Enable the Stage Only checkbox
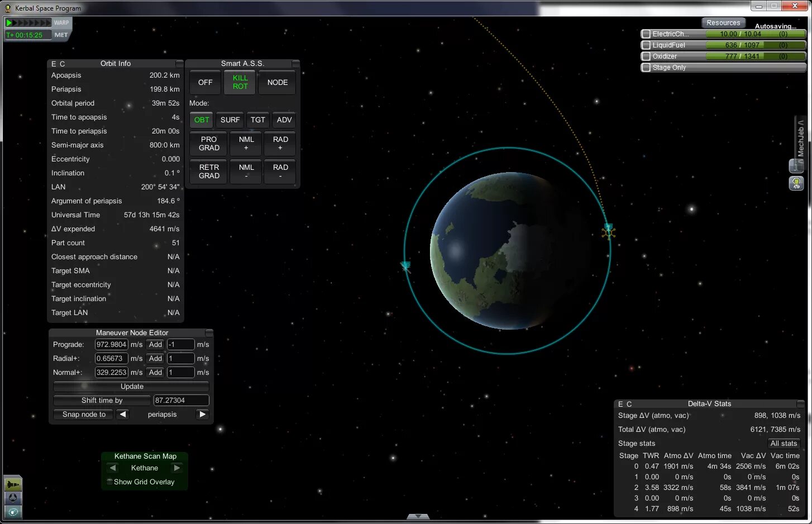Viewport: 812px width, 524px height. (646, 68)
